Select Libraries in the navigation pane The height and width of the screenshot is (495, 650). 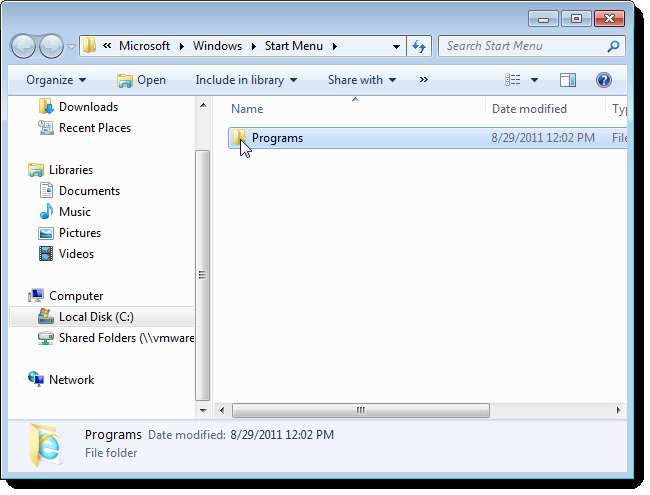point(71,170)
